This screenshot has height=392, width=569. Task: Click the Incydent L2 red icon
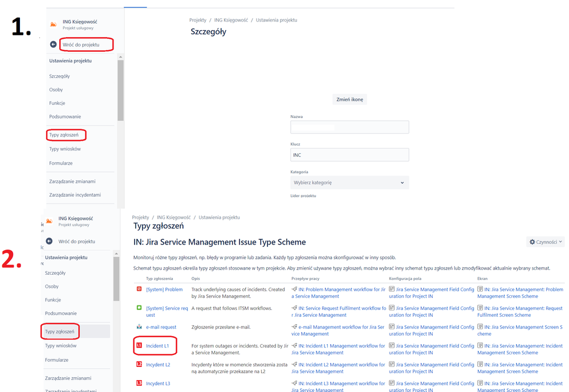pyautogui.click(x=139, y=364)
